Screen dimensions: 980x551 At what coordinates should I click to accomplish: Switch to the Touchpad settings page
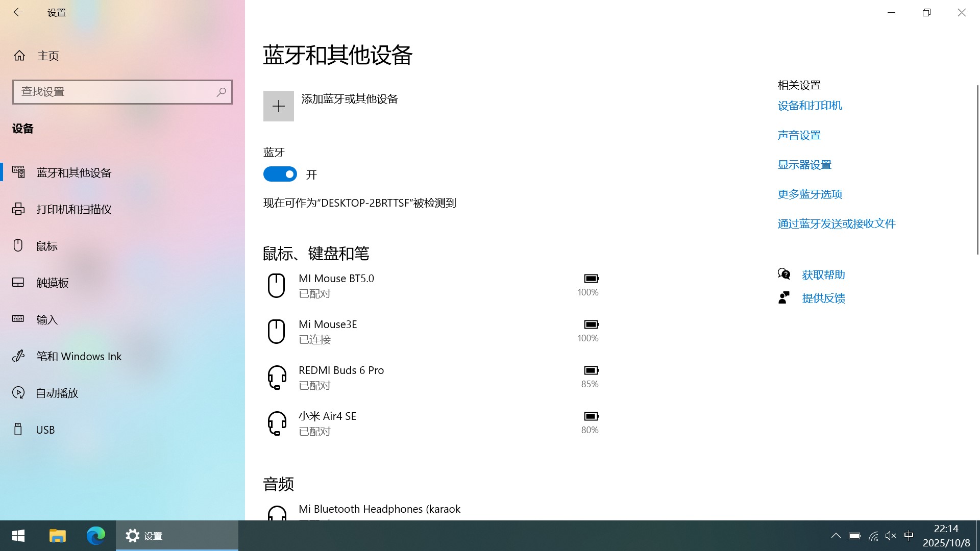click(x=53, y=283)
